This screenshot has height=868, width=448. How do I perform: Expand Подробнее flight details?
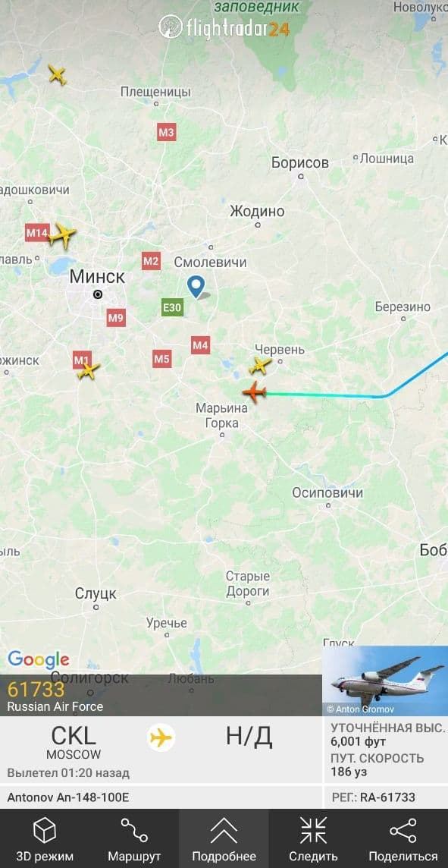coord(224,839)
